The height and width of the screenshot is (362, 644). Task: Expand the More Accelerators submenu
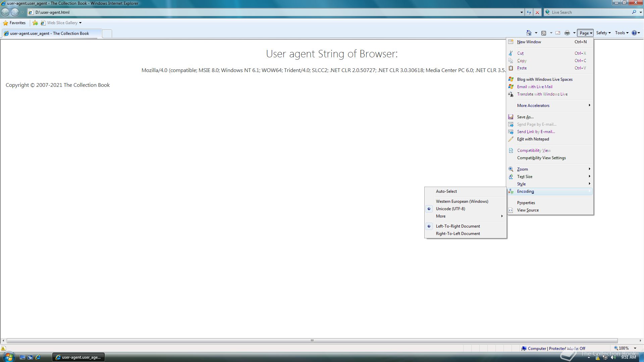point(550,106)
